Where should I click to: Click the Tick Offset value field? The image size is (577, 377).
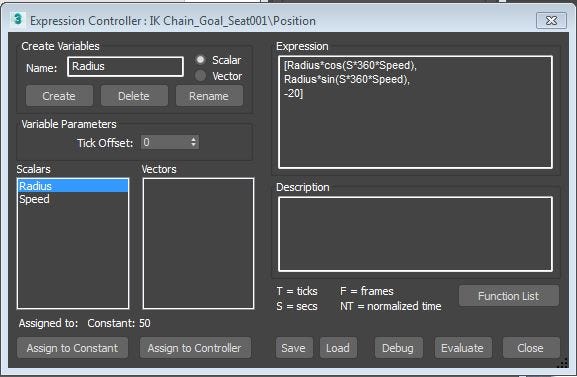point(165,142)
